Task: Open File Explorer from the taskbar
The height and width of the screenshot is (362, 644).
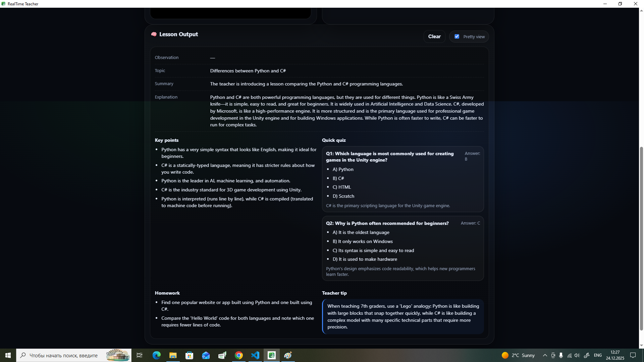Action: pos(173,355)
